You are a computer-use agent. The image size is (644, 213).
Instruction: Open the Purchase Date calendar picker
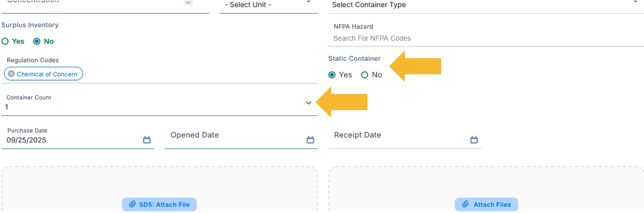tap(147, 140)
